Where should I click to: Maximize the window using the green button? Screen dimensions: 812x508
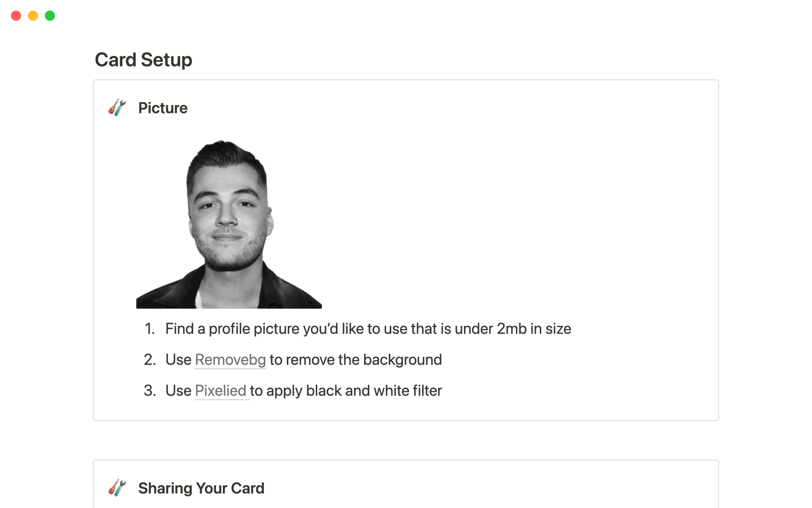pos(50,16)
